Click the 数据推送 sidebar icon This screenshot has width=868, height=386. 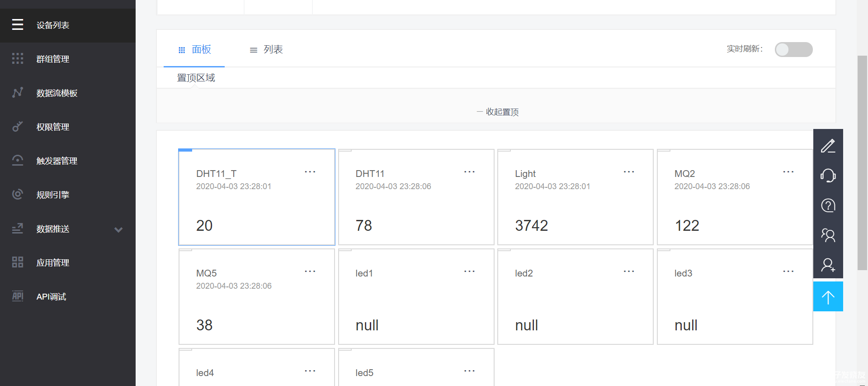(18, 229)
